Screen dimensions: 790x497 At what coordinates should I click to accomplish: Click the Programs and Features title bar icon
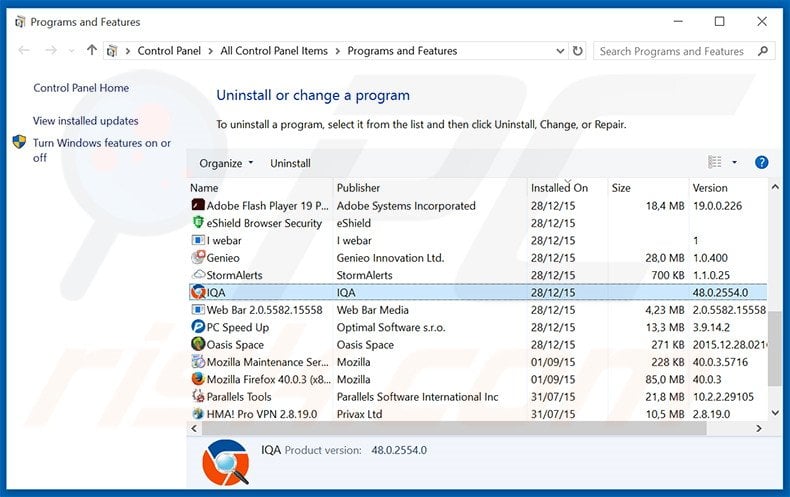coord(20,22)
